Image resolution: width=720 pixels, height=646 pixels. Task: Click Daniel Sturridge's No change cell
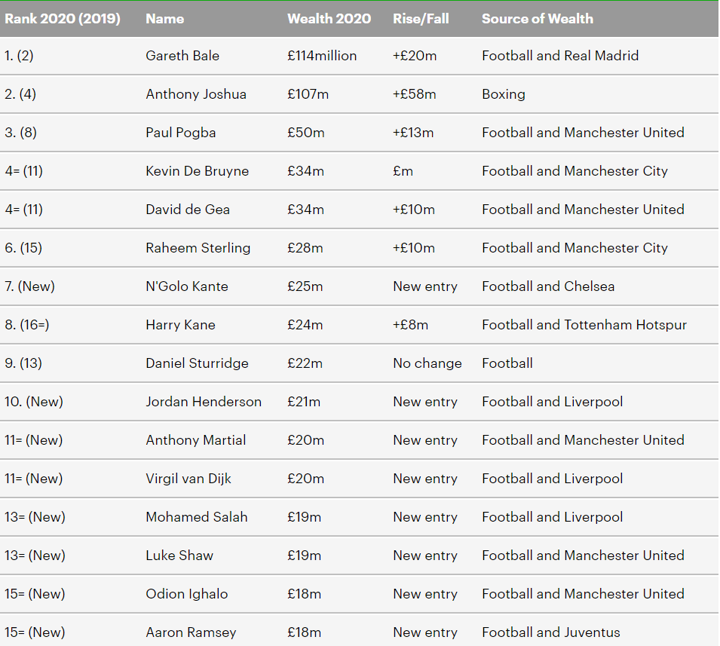click(x=427, y=363)
